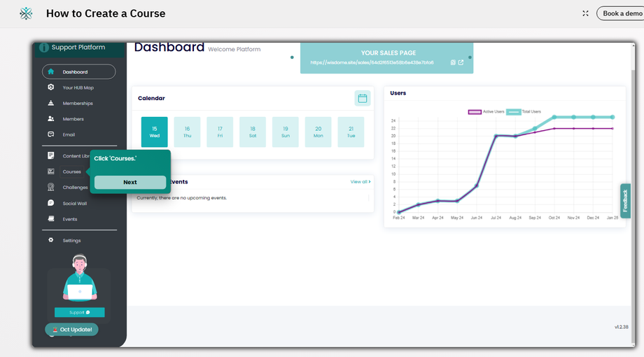This screenshot has height=357, width=644.
Task: Click the Oct Update! badge
Action: [x=72, y=330]
